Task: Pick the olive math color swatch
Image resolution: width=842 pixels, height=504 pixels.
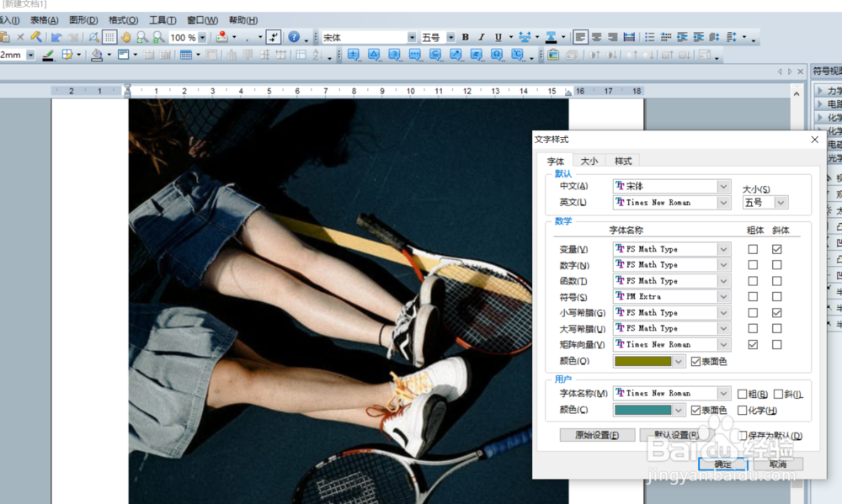Action: pos(642,361)
